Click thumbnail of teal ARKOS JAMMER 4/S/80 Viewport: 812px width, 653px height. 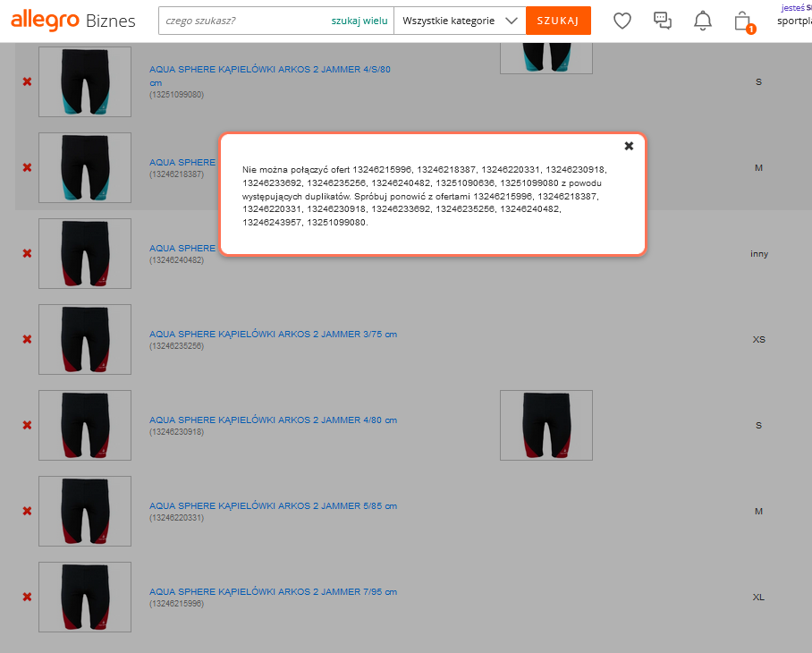85,81
